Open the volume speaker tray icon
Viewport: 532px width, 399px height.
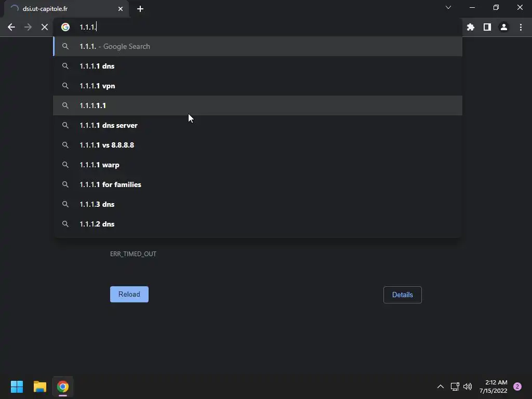(468, 387)
